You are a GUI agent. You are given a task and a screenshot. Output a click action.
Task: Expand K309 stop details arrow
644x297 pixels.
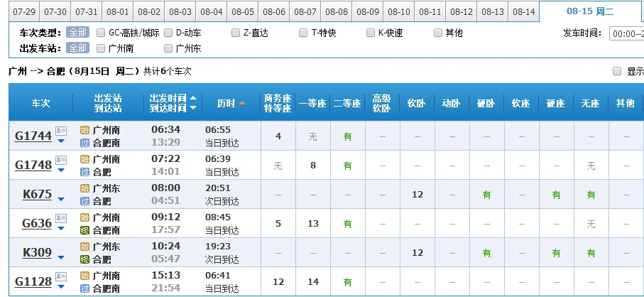pyautogui.click(x=61, y=257)
